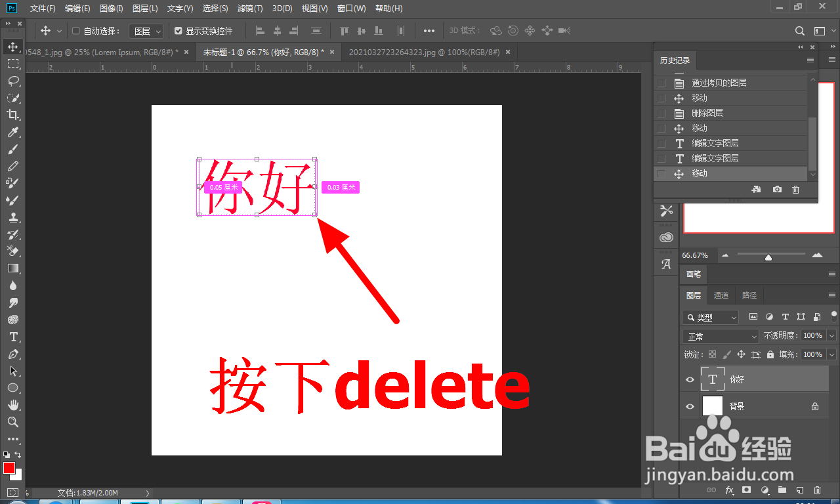The height and width of the screenshot is (504, 840).
Task: Toggle lock all padlock icon
Action: 770,354
